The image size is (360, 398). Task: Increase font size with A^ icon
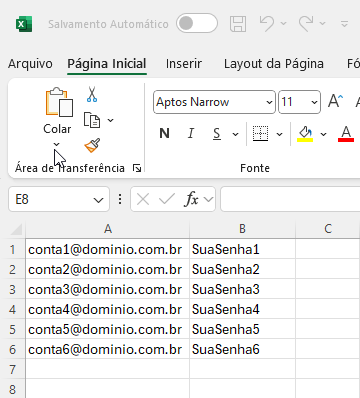pyautogui.click(x=335, y=101)
